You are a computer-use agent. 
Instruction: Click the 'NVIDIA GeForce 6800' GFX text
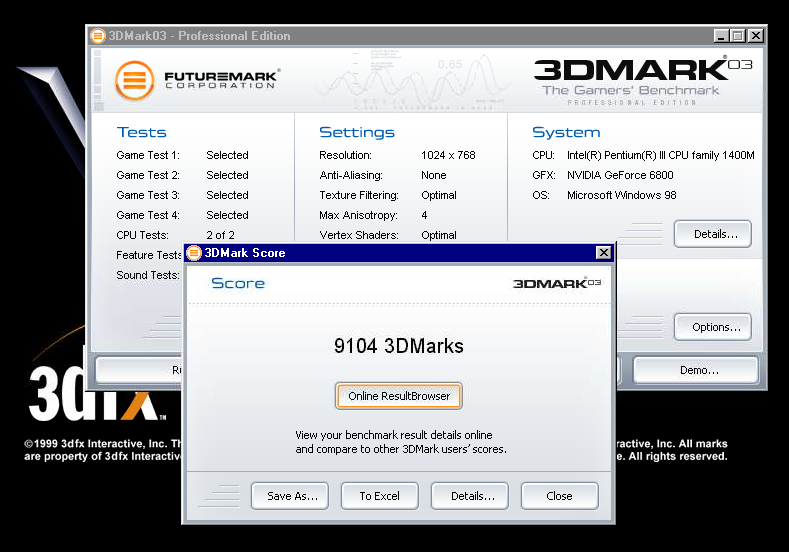[x=620, y=175]
